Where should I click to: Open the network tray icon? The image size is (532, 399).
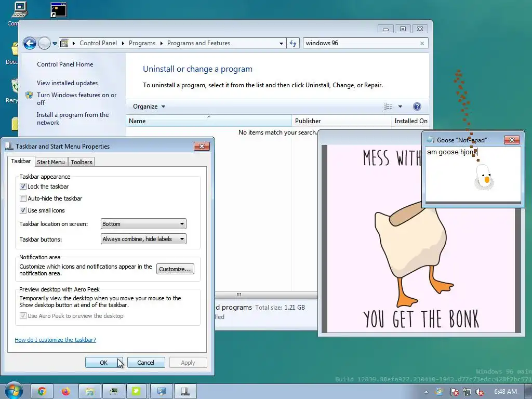(467, 392)
